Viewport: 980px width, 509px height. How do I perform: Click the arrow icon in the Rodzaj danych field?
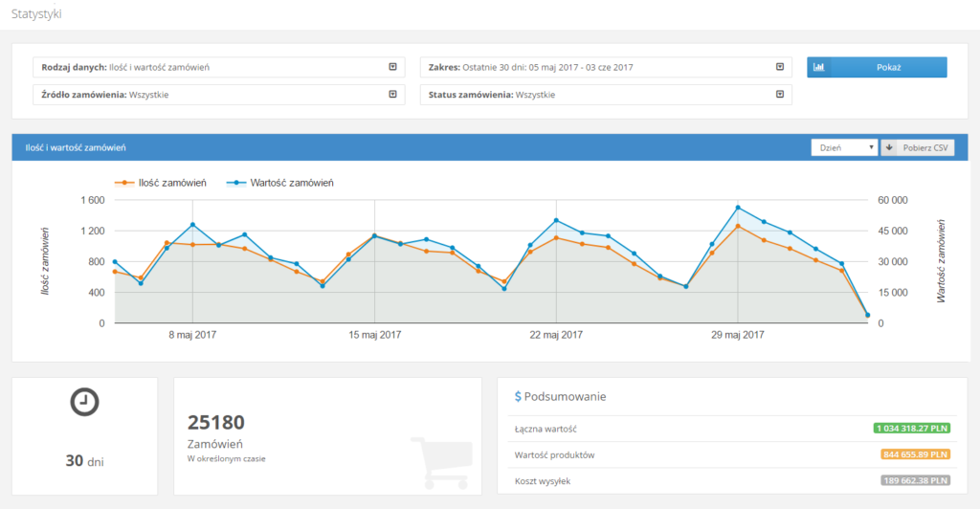coord(392,68)
